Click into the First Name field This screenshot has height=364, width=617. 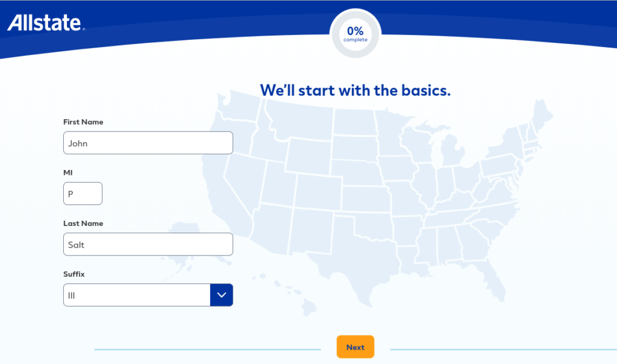click(x=148, y=143)
